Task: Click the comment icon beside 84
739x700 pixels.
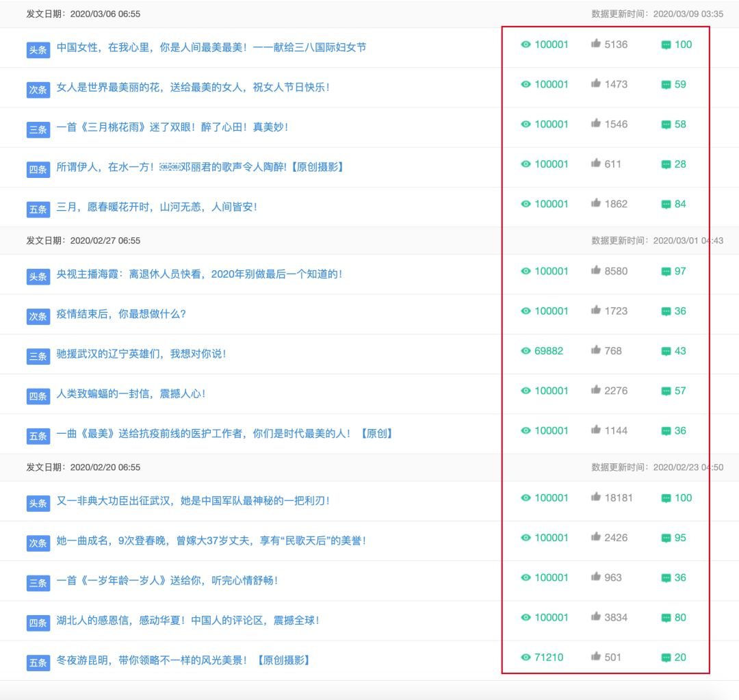Action: click(x=666, y=205)
